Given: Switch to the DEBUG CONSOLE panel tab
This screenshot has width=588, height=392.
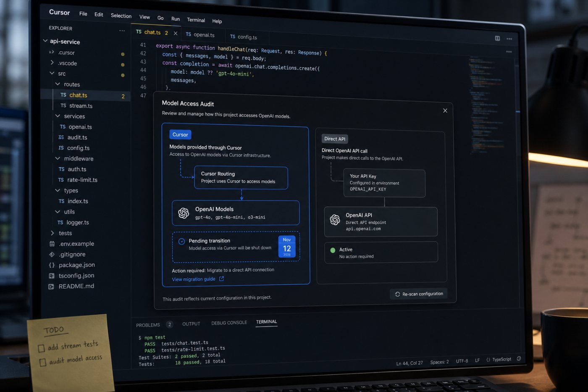Looking at the screenshot, I should click(229, 323).
